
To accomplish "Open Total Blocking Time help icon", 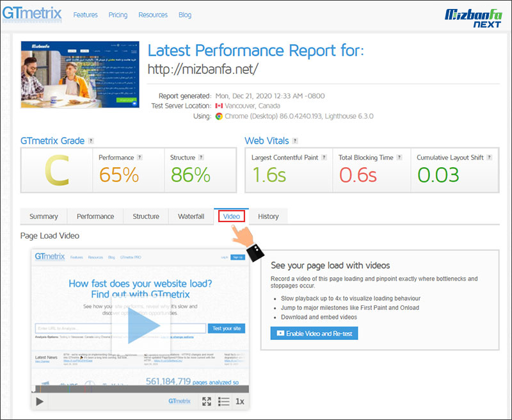I will (x=399, y=157).
